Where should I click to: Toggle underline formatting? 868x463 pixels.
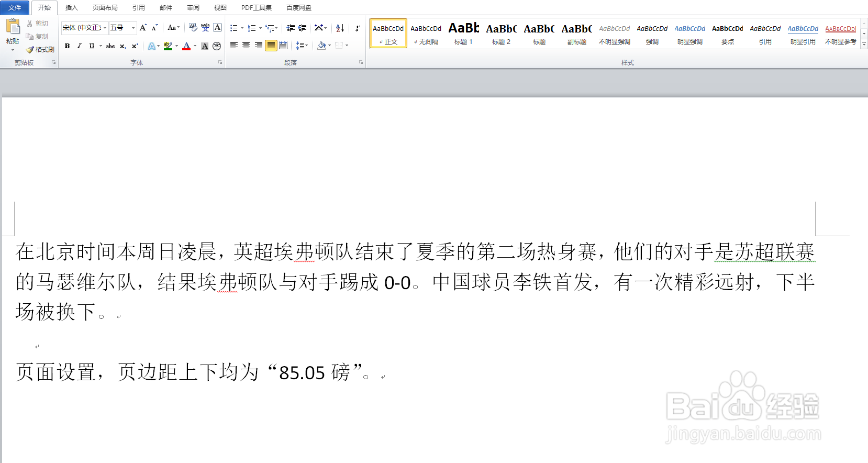pyautogui.click(x=92, y=46)
